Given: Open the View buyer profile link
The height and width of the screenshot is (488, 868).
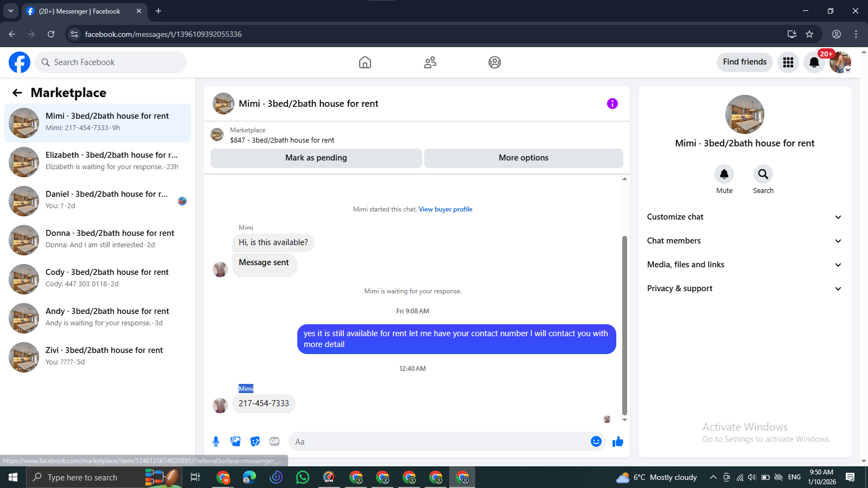Looking at the screenshot, I should pyautogui.click(x=445, y=209).
